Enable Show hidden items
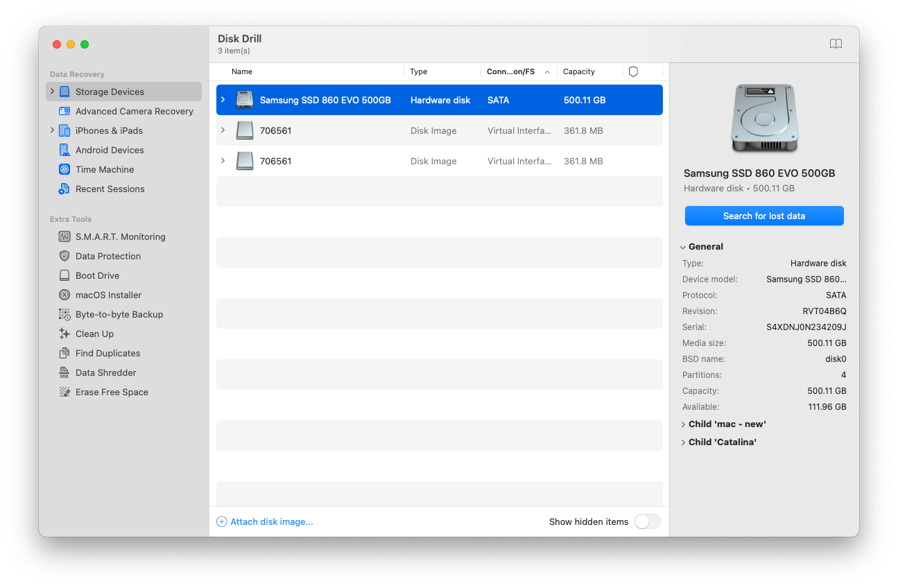Screen dimensions: 898x588 [x=647, y=521]
